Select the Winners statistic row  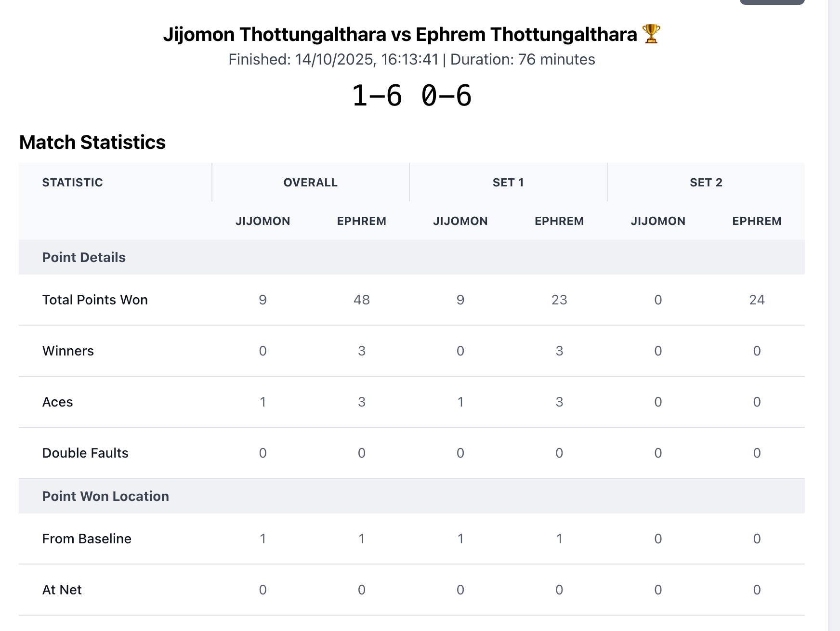68,350
